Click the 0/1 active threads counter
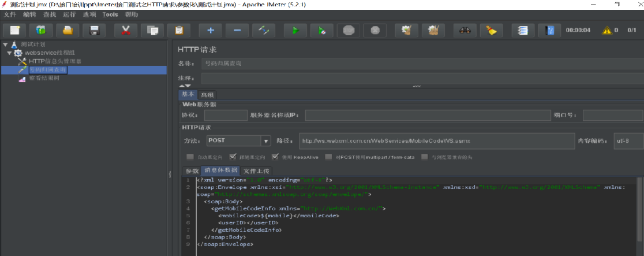 pyautogui.click(x=632, y=31)
